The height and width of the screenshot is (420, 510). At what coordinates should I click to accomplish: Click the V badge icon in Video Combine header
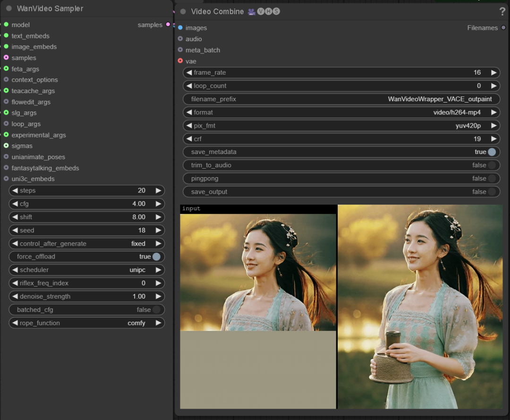260,11
